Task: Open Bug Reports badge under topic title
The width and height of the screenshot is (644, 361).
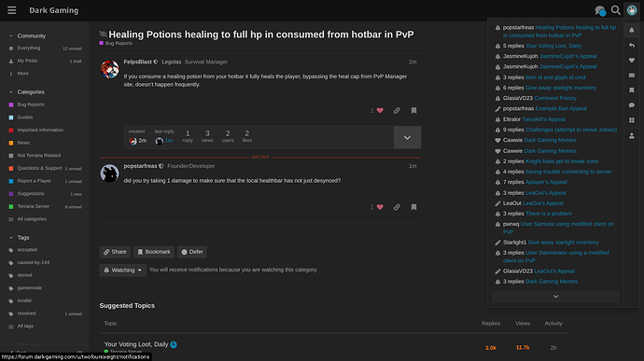Action: pos(116,43)
